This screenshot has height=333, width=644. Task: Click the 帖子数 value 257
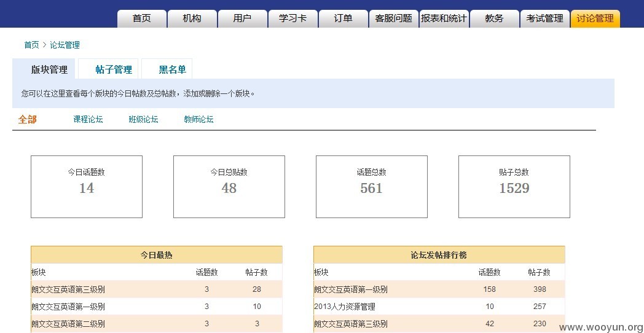[540, 307]
